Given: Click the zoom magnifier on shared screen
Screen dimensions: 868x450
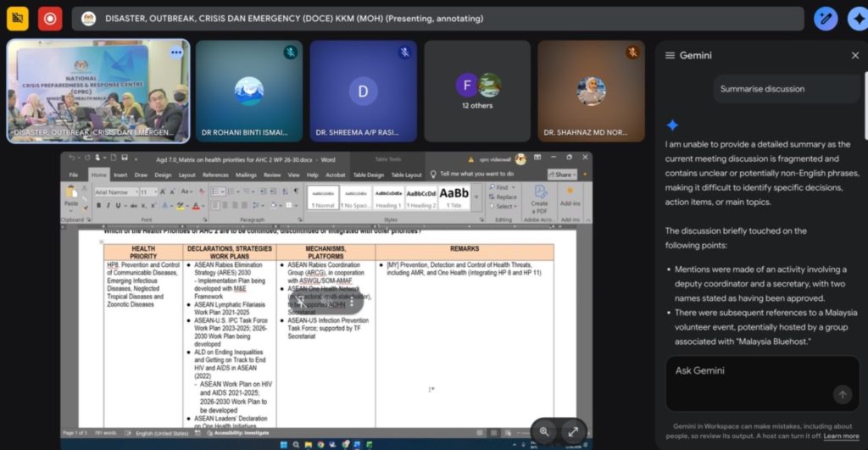Looking at the screenshot, I should pos(544,431).
